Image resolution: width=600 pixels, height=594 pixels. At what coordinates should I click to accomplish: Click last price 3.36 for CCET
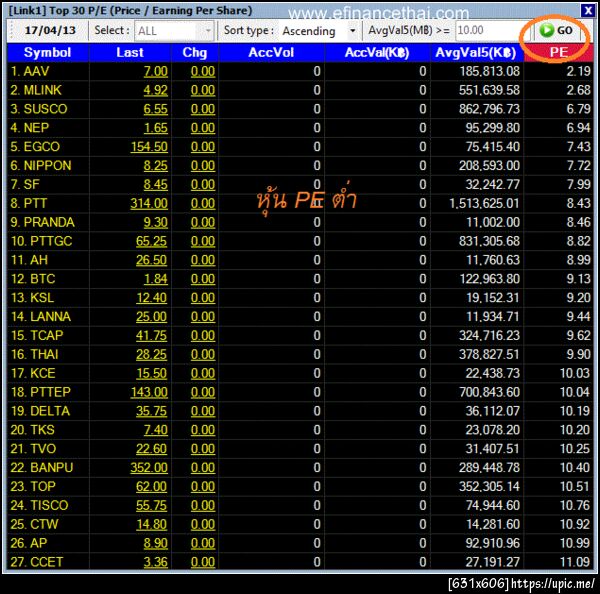pyautogui.click(x=156, y=562)
